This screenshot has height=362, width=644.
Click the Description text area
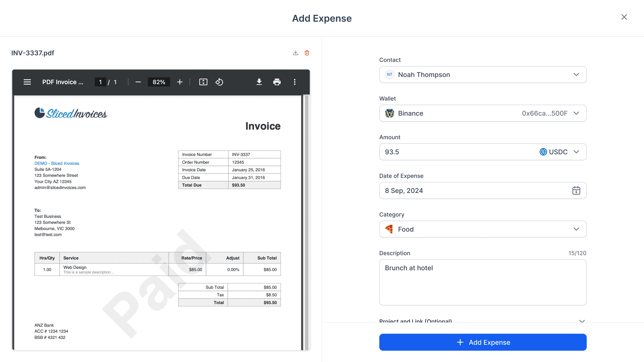pyautogui.click(x=482, y=282)
